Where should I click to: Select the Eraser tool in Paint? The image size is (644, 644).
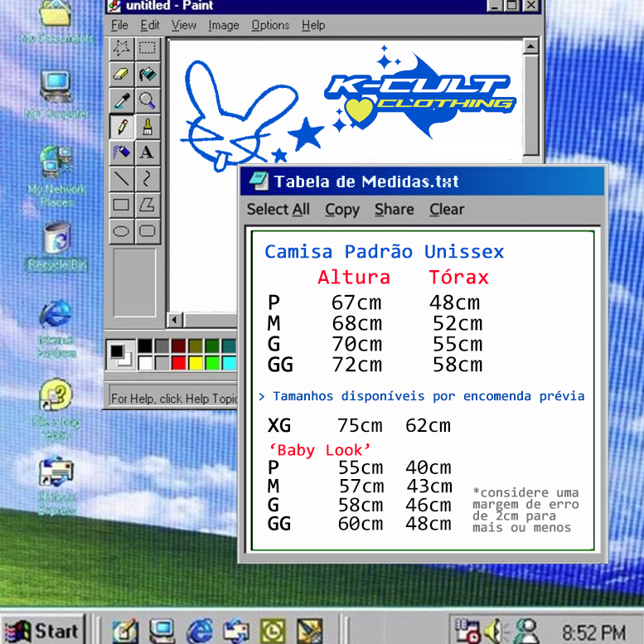122,75
